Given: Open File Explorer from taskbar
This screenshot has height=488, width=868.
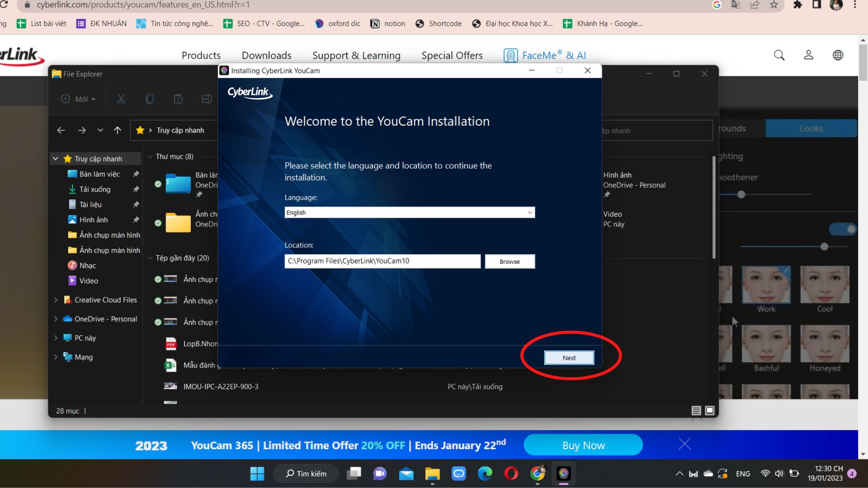Looking at the screenshot, I should (433, 474).
